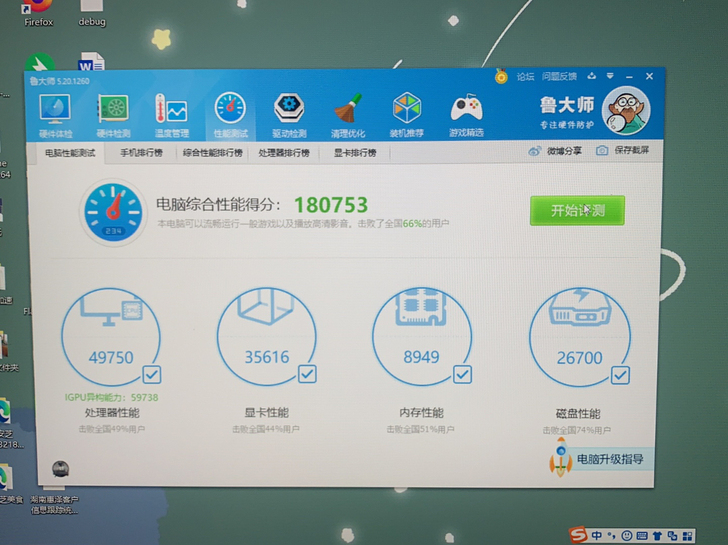
Task: Switch to 电脑性能测试 tab
Action: pos(70,153)
